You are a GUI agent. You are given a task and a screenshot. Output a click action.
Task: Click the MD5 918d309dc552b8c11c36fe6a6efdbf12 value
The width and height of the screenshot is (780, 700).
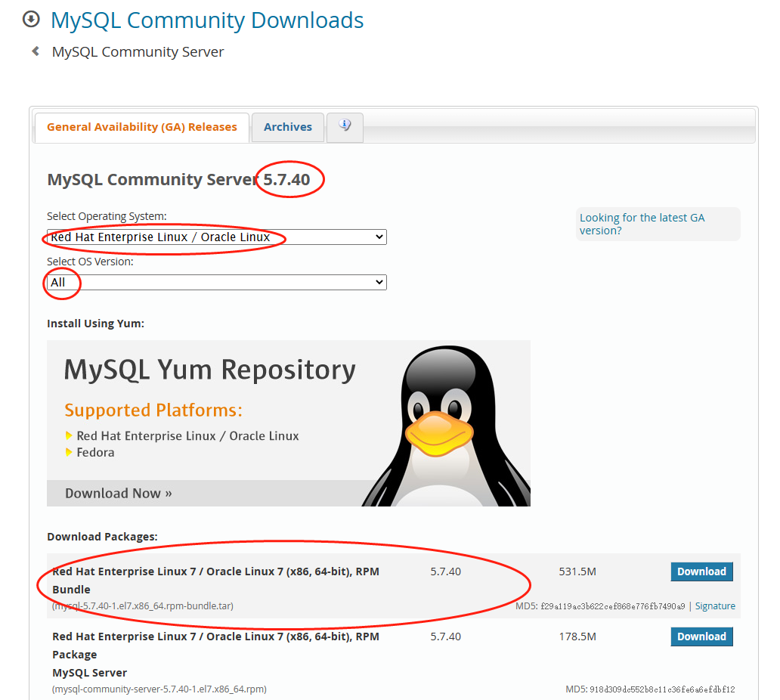pos(662,689)
